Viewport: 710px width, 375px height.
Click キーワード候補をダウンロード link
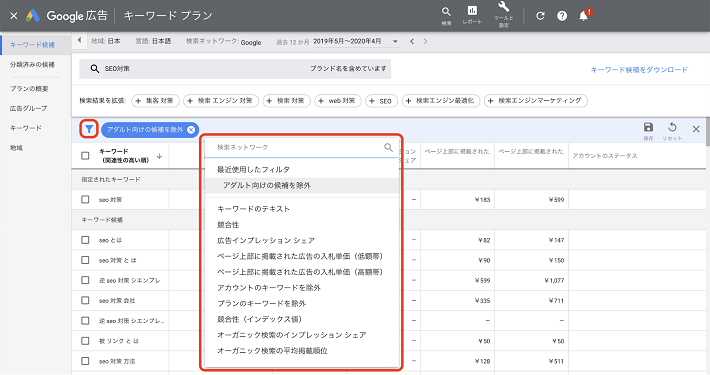click(639, 70)
